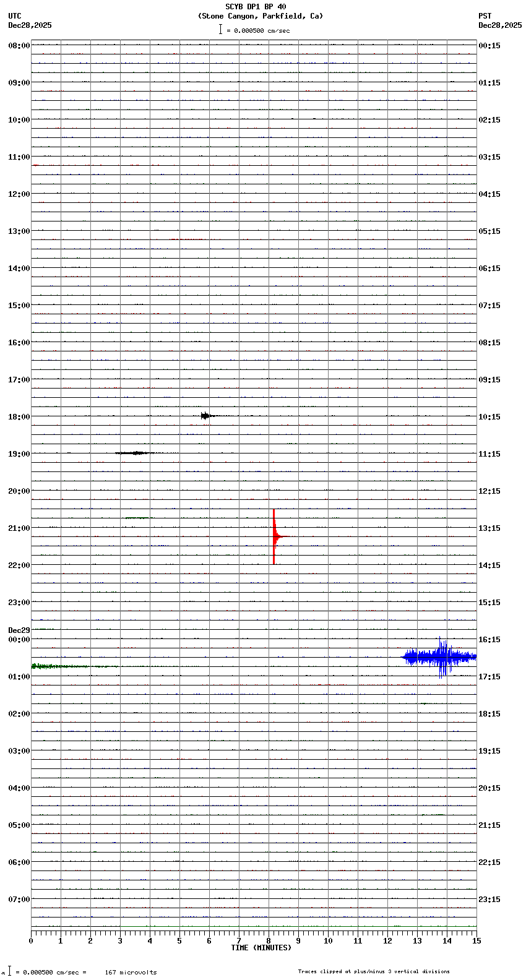Click the '15' tick on the minutes axis
This screenshot has height=980, width=526.
476,941
